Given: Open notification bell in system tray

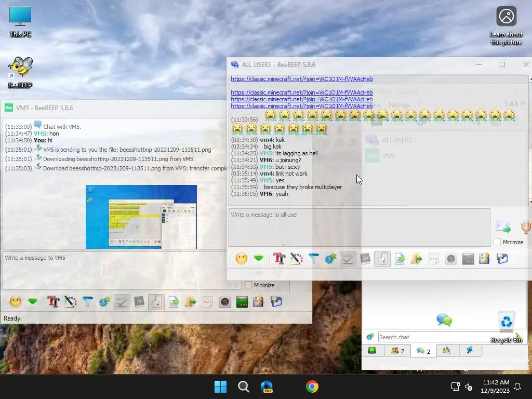Looking at the screenshot, I should 518,387.
